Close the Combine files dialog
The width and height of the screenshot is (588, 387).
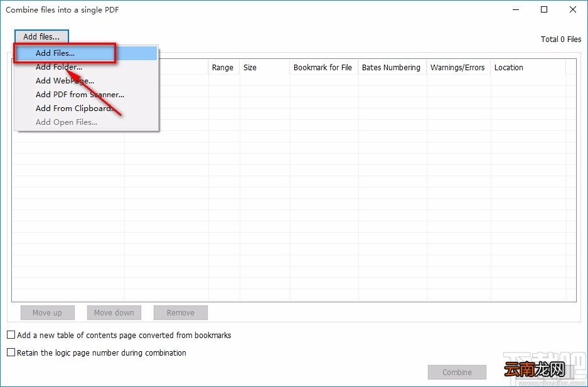(x=573, y=10)
